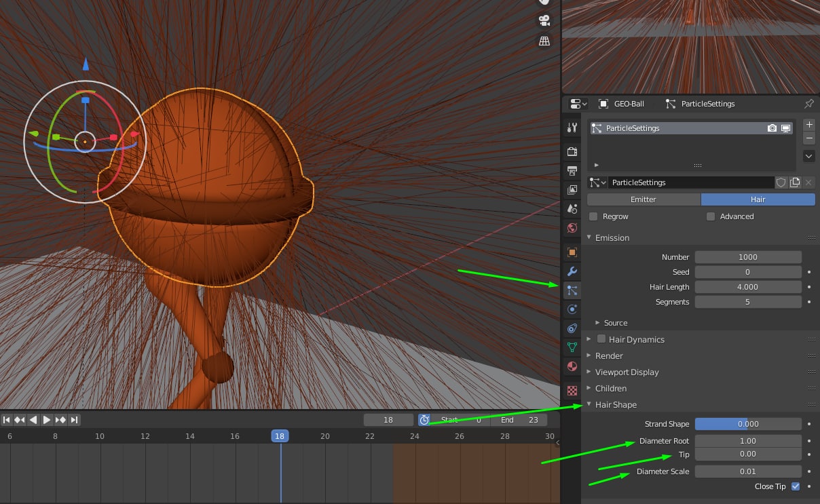
Task: Remove the selected particle system slot
Action: click(x=809, y=138)
